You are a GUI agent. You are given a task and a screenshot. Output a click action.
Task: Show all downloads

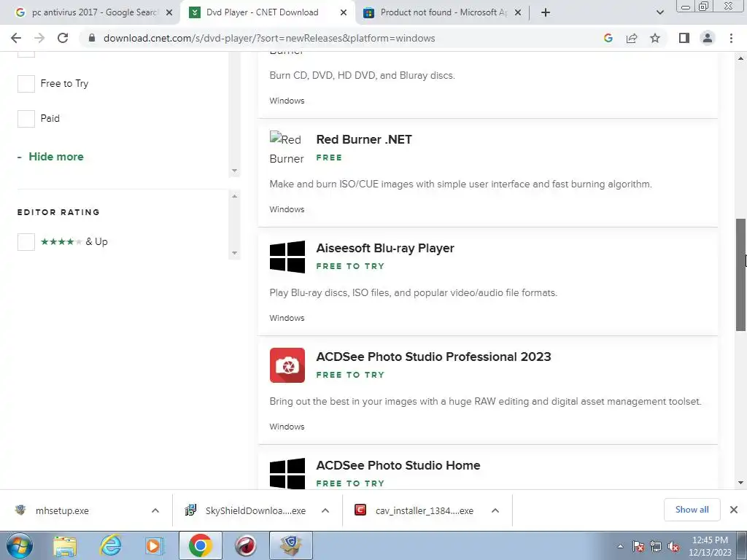tap(692, 510)
